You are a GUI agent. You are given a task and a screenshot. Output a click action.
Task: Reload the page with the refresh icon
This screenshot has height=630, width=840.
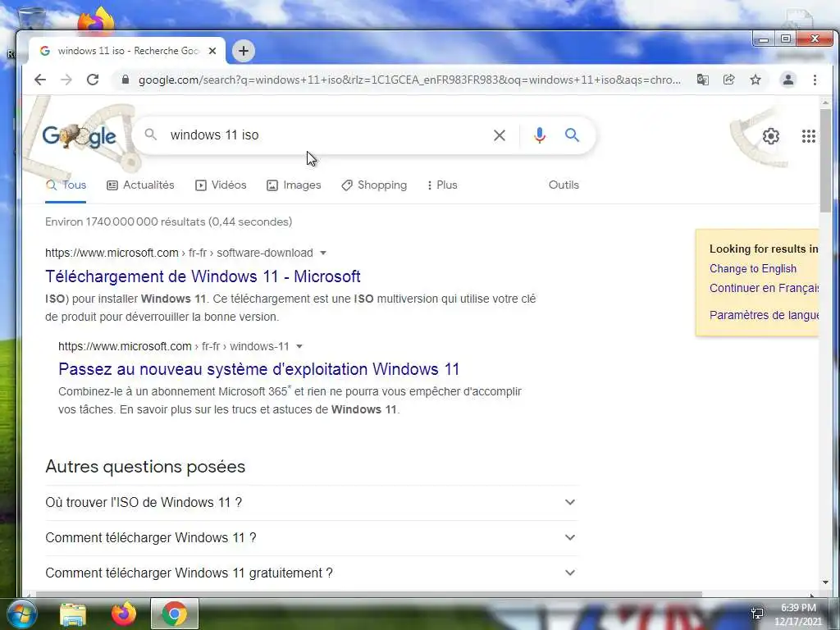[93, 80]
